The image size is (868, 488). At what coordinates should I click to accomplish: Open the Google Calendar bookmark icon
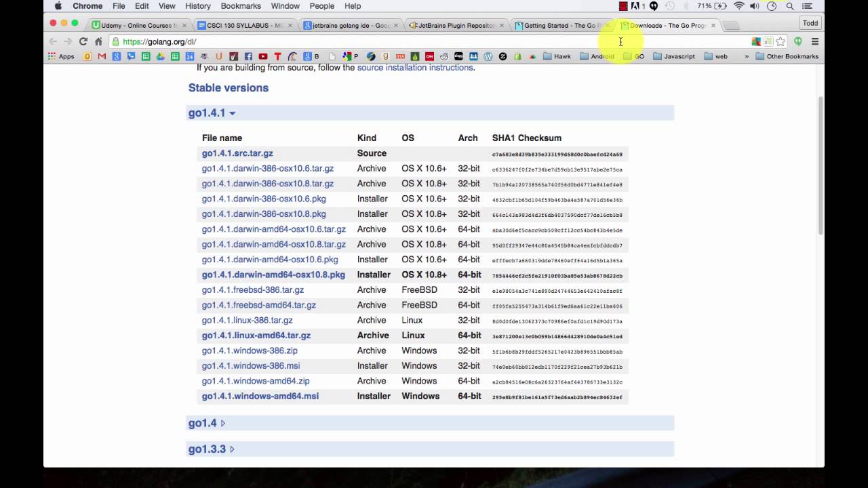[x=190, y=56]
